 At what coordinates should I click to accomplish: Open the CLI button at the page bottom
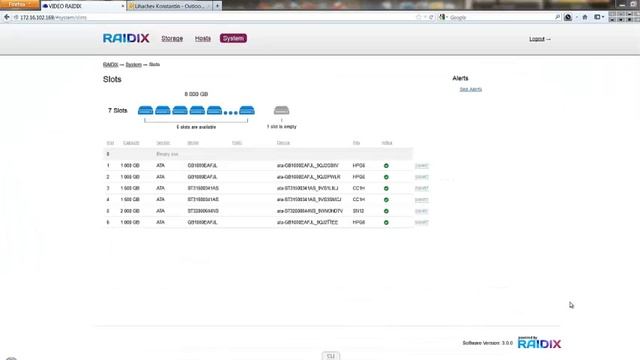pos(331,356)
